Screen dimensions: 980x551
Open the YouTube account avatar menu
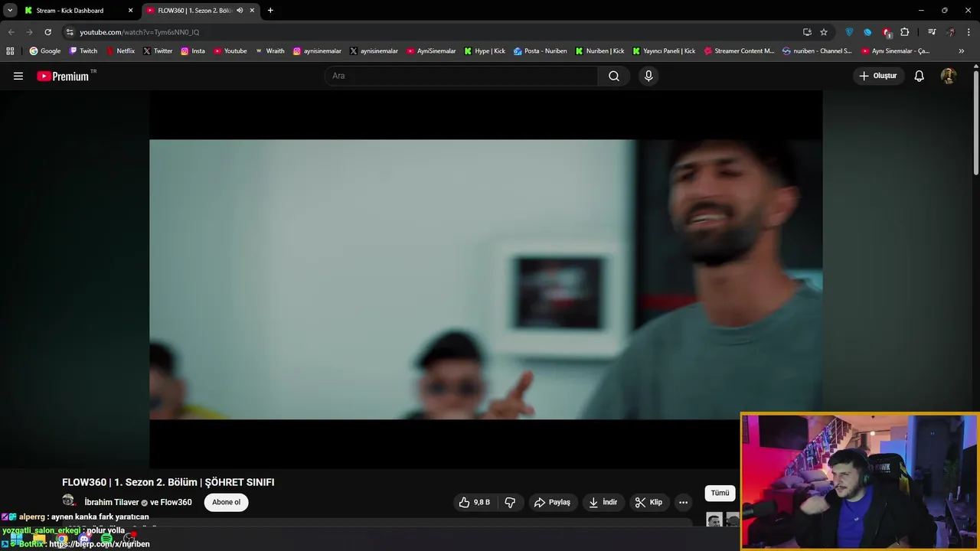(x=949, y=76)
